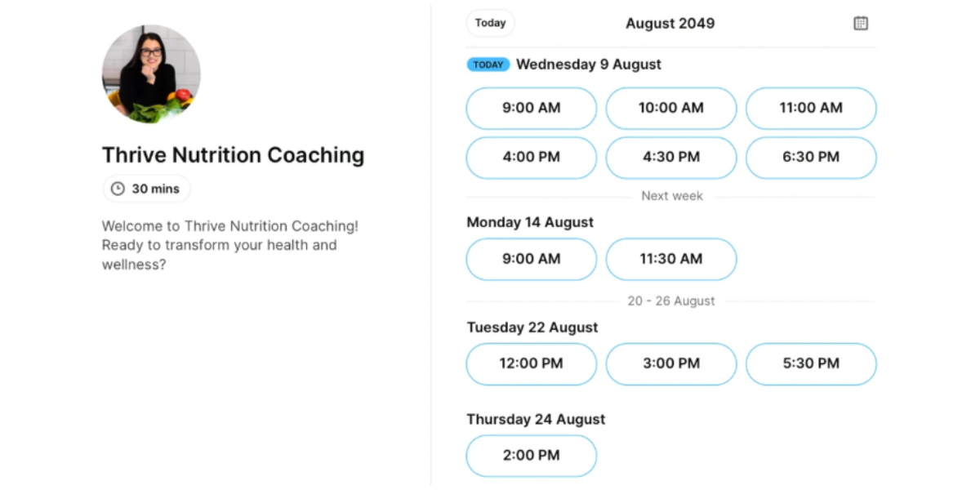Reserve 2:00 PM on Thursday 24 August

coord(531,456)
